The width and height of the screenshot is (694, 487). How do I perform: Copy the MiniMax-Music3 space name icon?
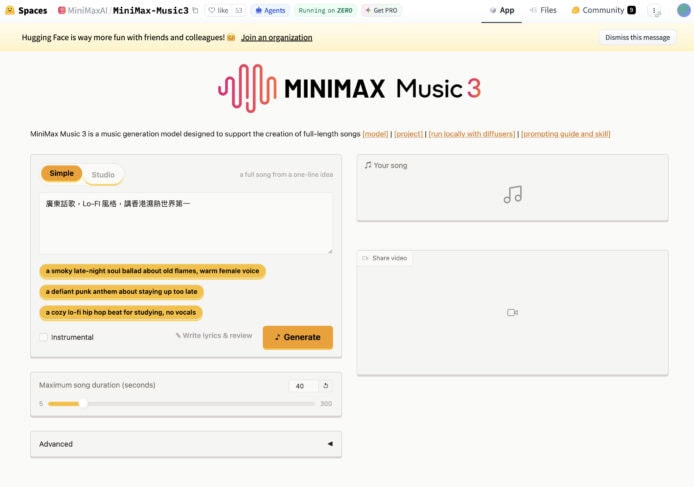(x=195, y=10)
